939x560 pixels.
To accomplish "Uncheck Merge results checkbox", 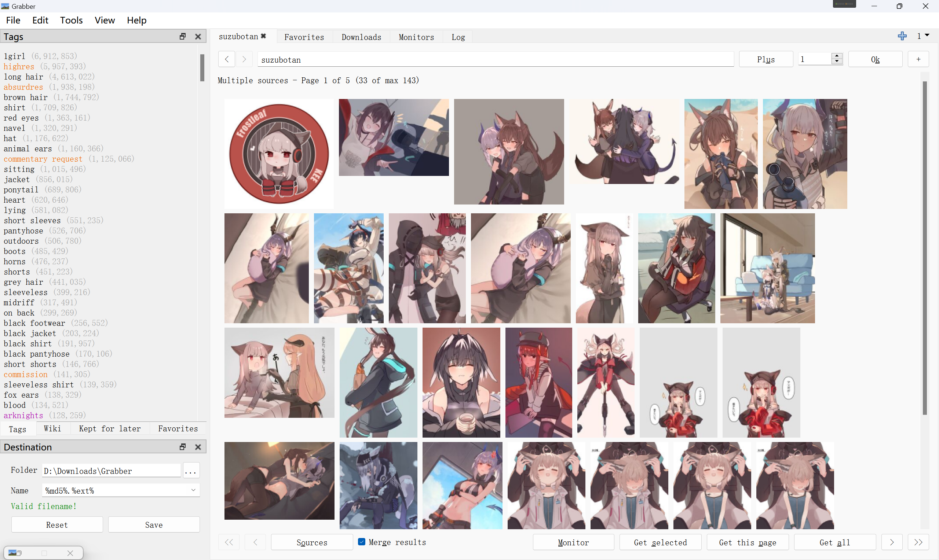I will [362, 542].
